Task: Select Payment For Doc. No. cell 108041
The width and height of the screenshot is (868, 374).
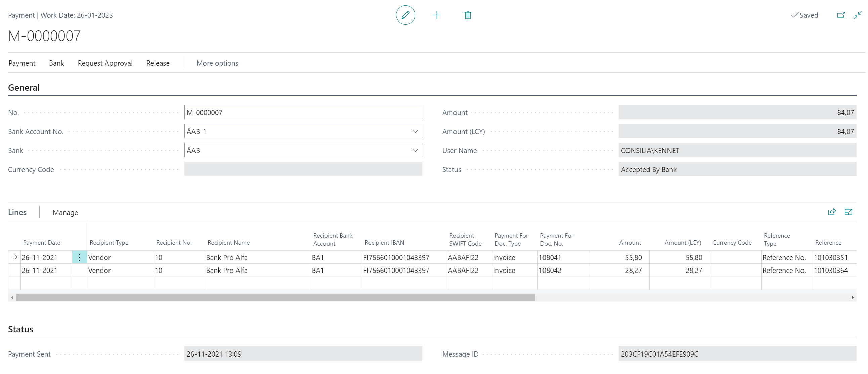Action: coord(563,258)
